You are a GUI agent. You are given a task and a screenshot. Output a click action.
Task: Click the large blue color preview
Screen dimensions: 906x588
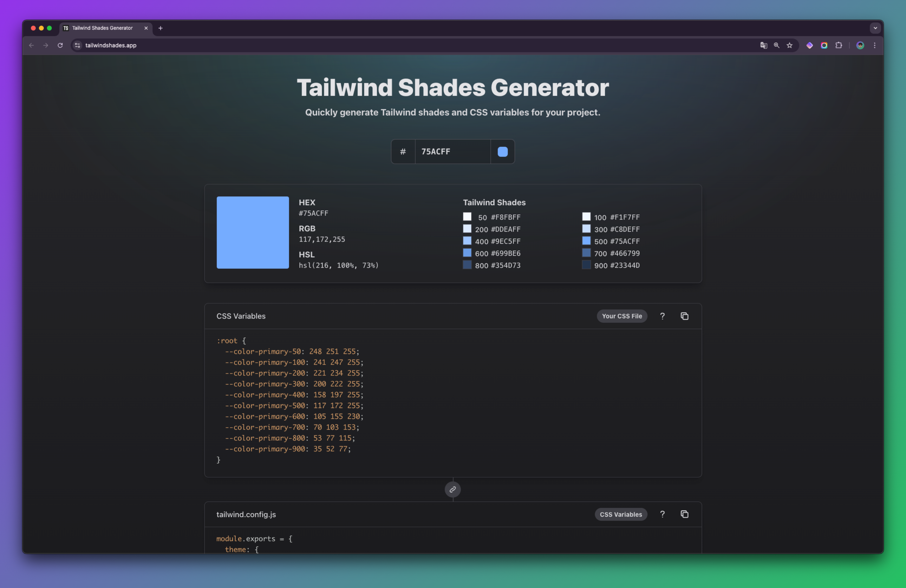click(x=253, y=232)
